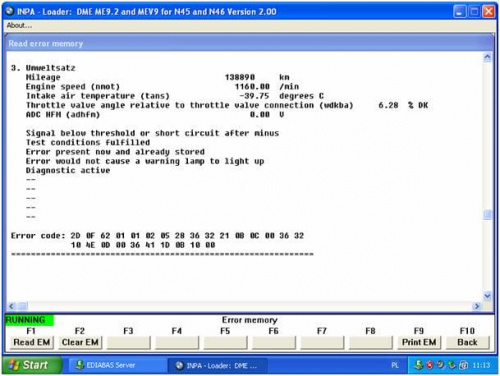Click the system tray clock 11:13

point(481,365)
